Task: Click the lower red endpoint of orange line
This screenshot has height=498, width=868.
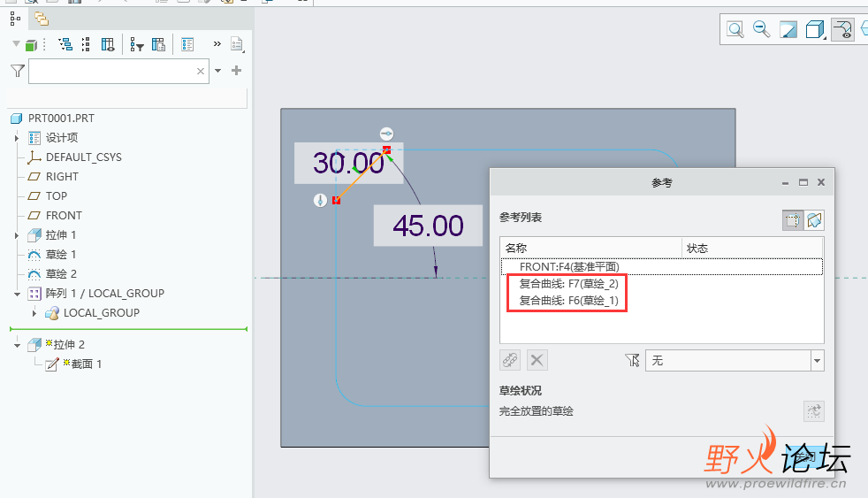Action: 336,200
